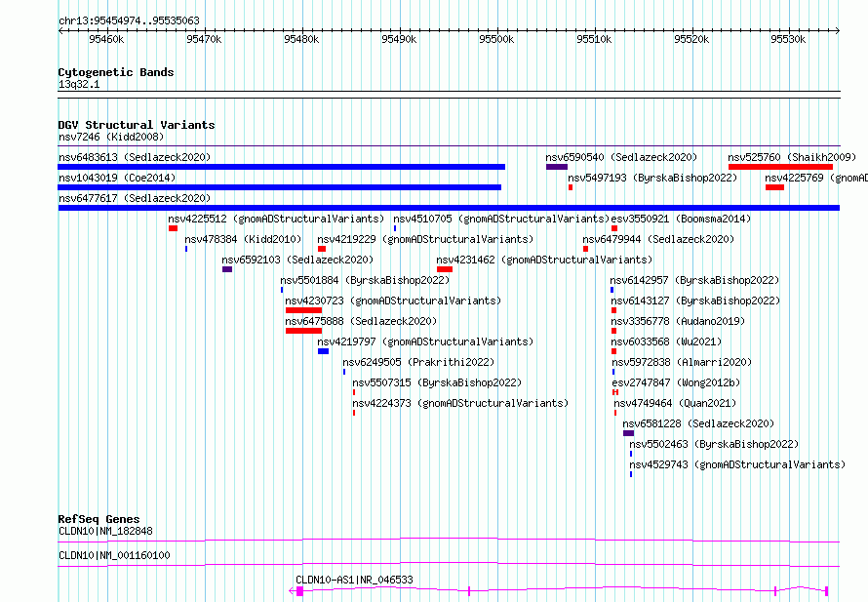Select the red nsv4231462 variant bar

click(x=445, y=269)
